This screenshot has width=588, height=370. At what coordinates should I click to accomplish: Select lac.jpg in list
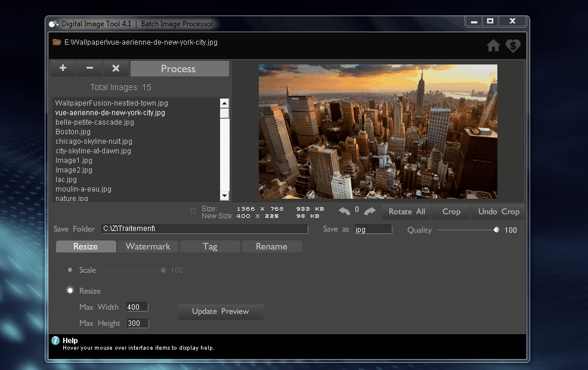click(x=66, y=180)
